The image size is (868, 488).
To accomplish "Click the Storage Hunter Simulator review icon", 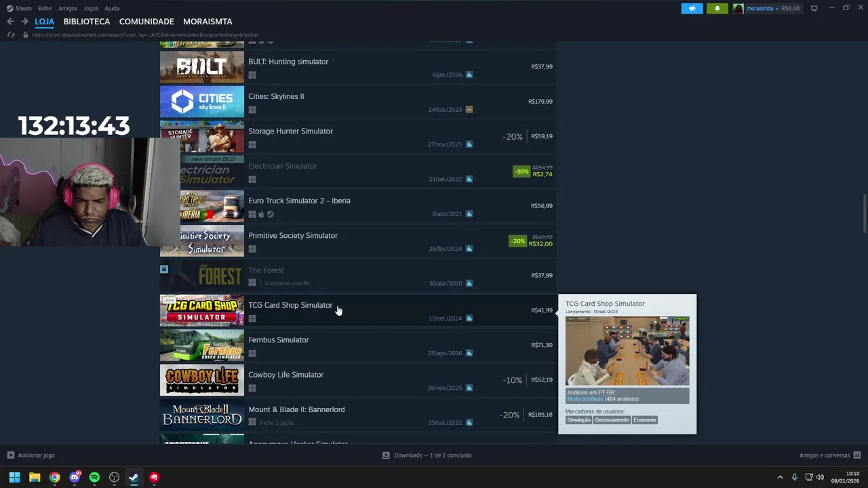I will coord(469,144).
